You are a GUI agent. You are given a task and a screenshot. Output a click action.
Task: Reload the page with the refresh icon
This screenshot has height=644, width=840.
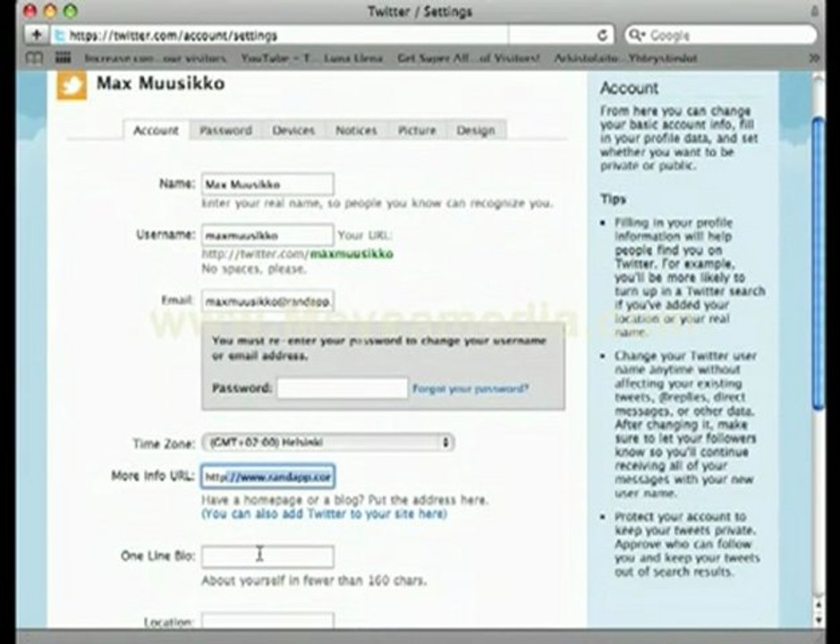[602, 36]
